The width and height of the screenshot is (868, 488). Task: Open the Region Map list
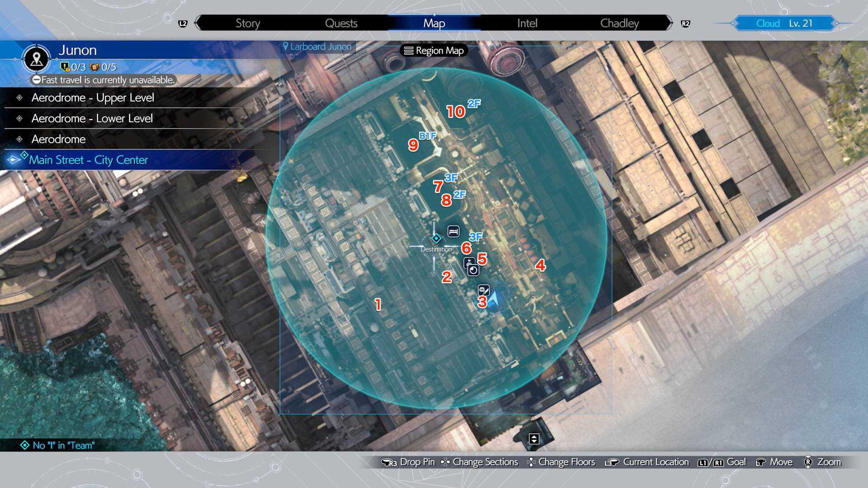click(x=434, y=51)
